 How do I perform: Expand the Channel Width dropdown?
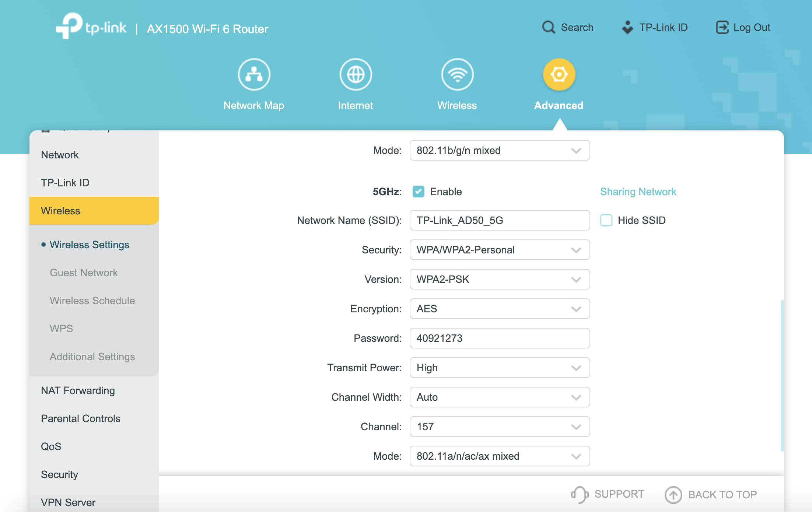(x=499, y=397)
